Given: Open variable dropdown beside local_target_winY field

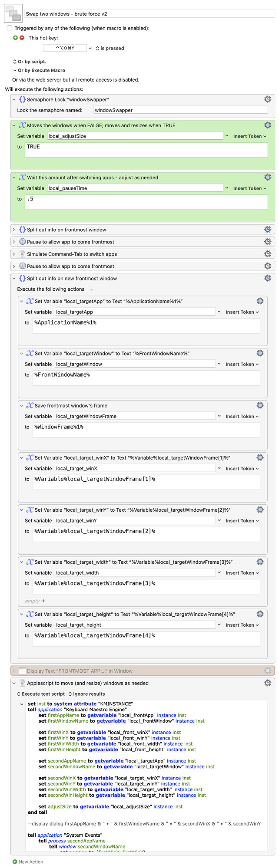Looking at the screenshot, I should pyautogui.click(x=219, y=520).
